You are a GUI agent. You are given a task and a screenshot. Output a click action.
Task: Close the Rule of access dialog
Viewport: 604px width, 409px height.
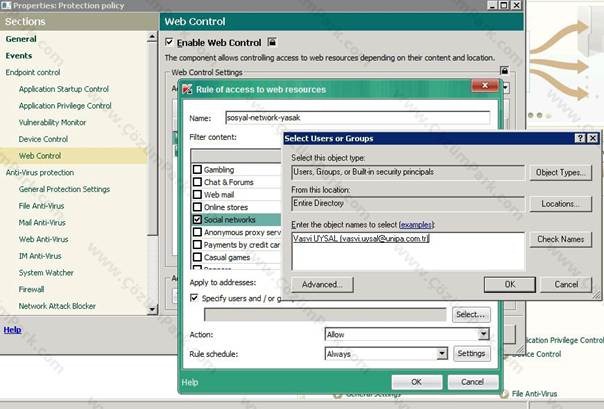[485, 85]
